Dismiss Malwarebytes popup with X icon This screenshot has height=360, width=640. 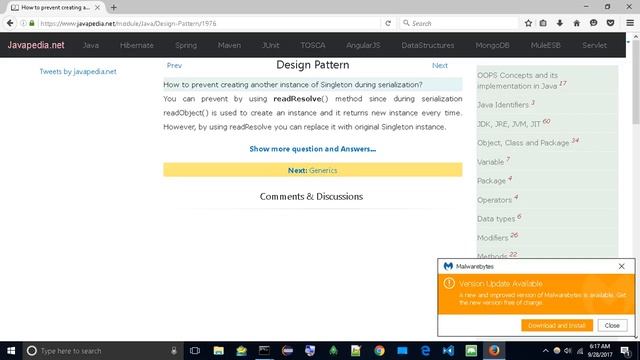pos(622,266)
